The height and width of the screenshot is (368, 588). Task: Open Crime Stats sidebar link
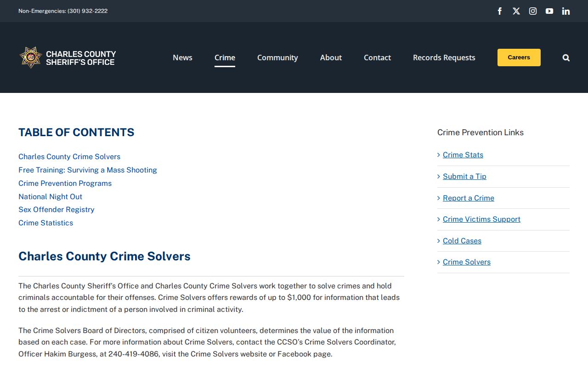tap(463, 155)
